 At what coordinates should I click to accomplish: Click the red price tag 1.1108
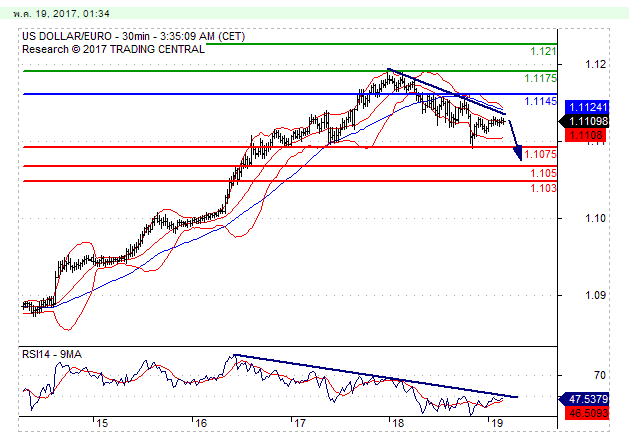587,135
